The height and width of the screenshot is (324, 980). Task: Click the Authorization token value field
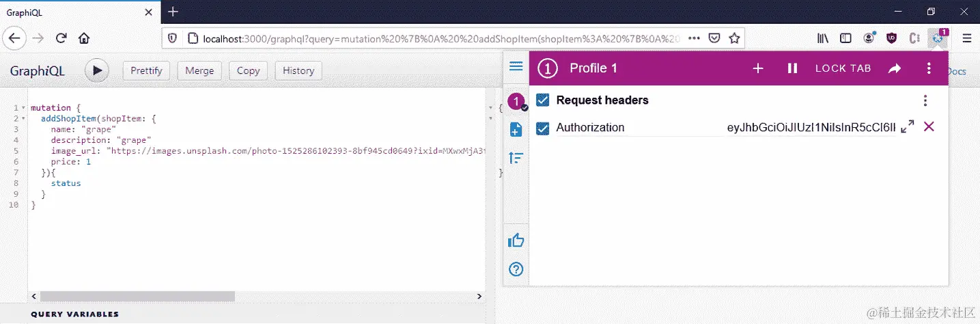click(x=811, y=128)
